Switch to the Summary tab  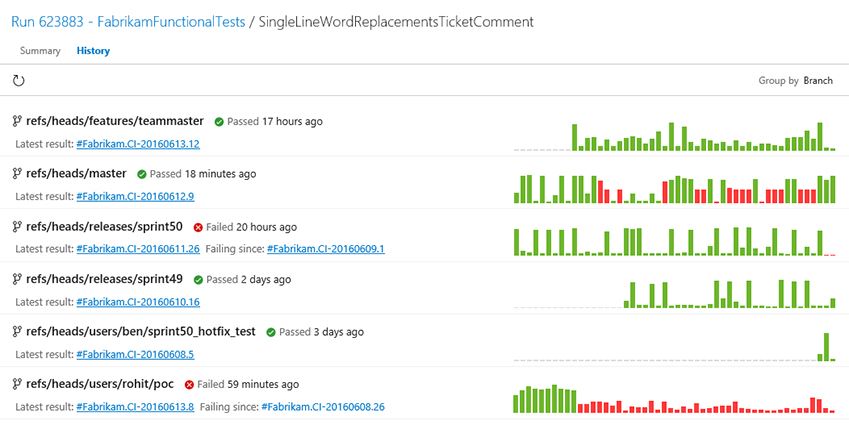click(x=40, y=51)
